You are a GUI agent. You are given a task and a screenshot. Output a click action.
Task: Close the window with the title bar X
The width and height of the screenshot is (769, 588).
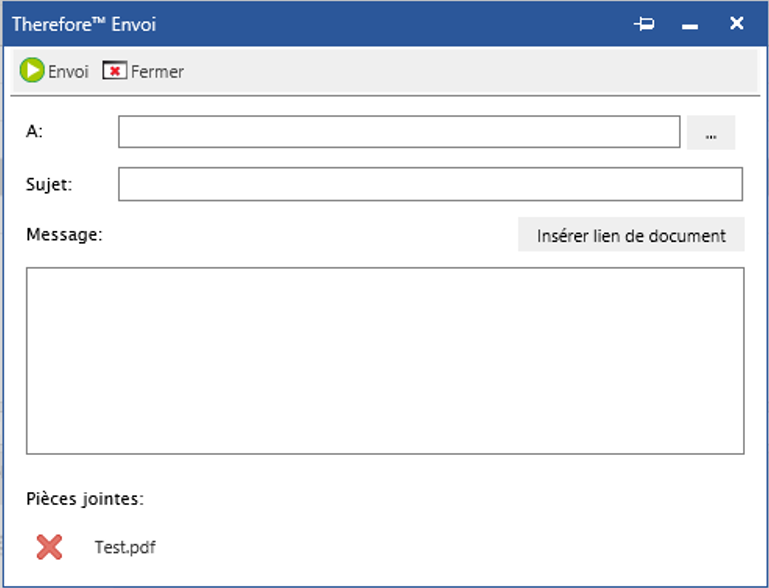click(x=737, y=23)
